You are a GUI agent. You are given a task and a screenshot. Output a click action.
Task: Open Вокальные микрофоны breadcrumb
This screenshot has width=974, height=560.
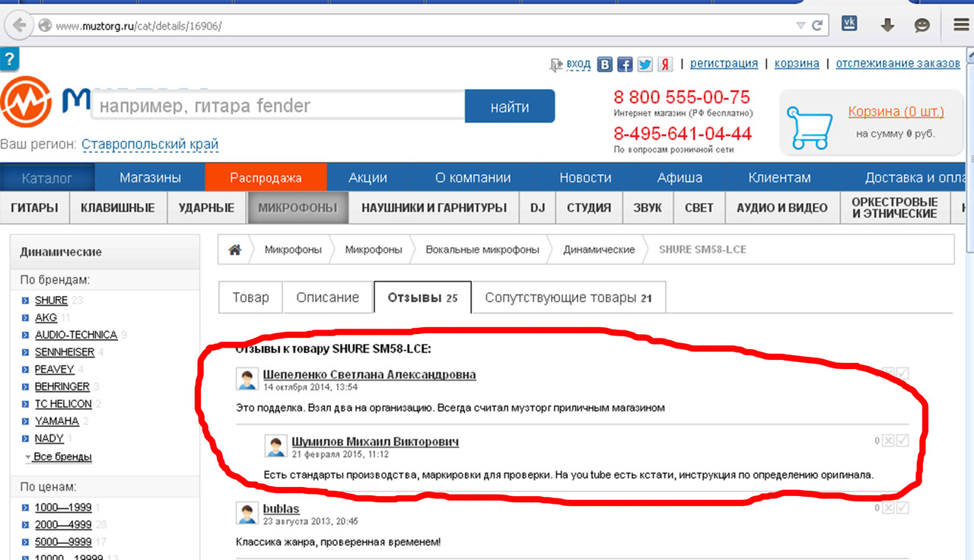pos(482,250)
